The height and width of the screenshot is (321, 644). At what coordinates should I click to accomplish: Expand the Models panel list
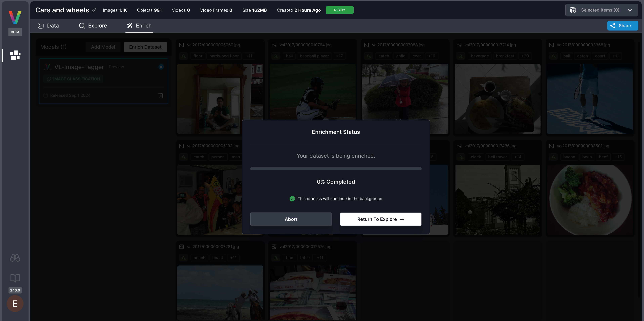[53, 46]
